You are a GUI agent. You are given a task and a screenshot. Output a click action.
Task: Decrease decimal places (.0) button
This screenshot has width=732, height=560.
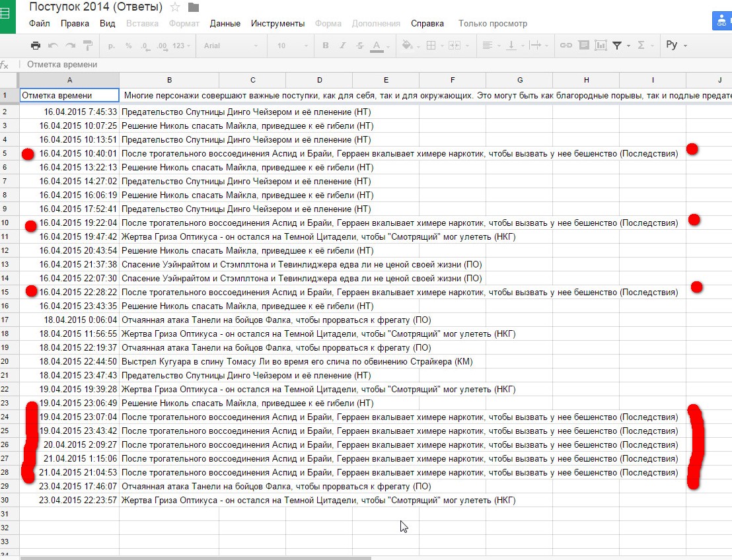click(x=145, y=46)
